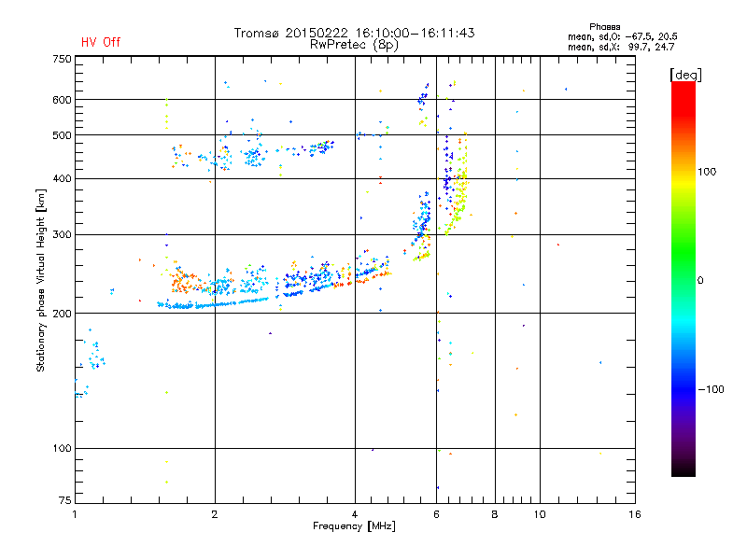
Task: Click the blue -100 degree colorbar region
Action: [x=684, y=389]
